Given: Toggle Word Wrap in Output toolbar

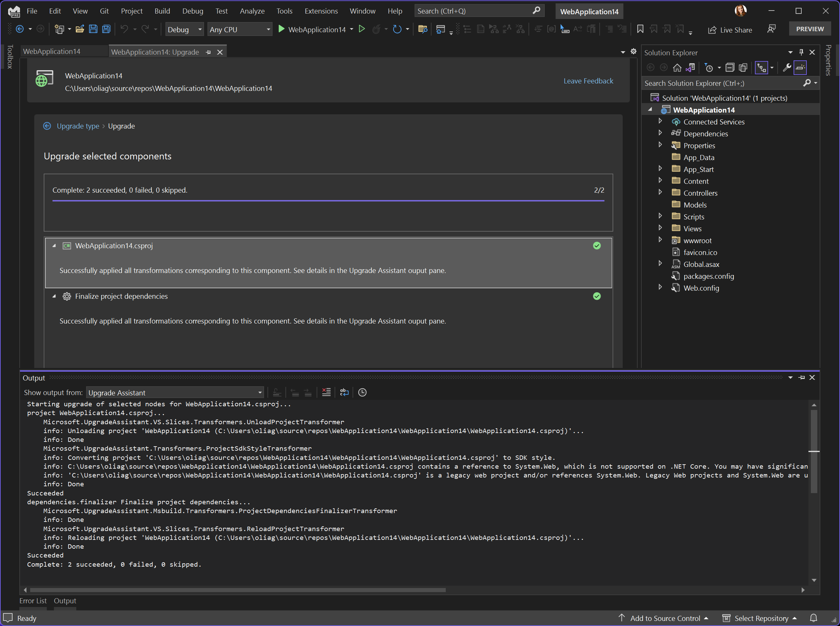Looking at the screenshot, I should [x=344, y=392].
